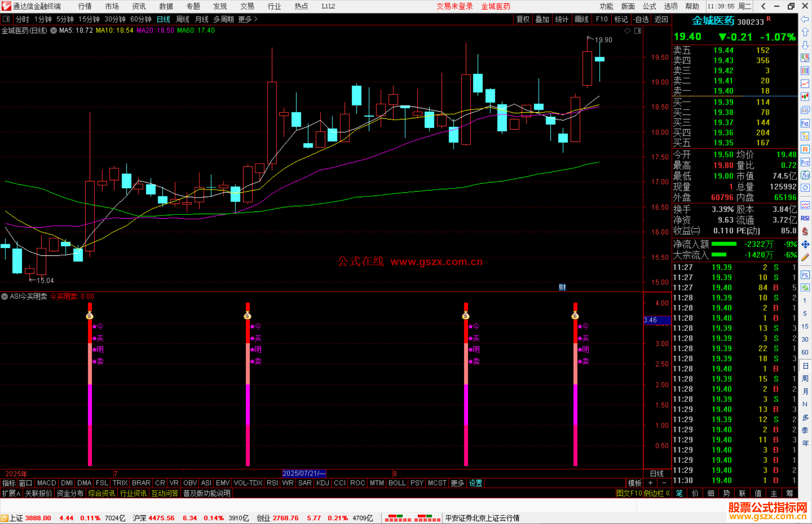Select sidebar 周 weekly period
The image size is (812, 524).
805,378
